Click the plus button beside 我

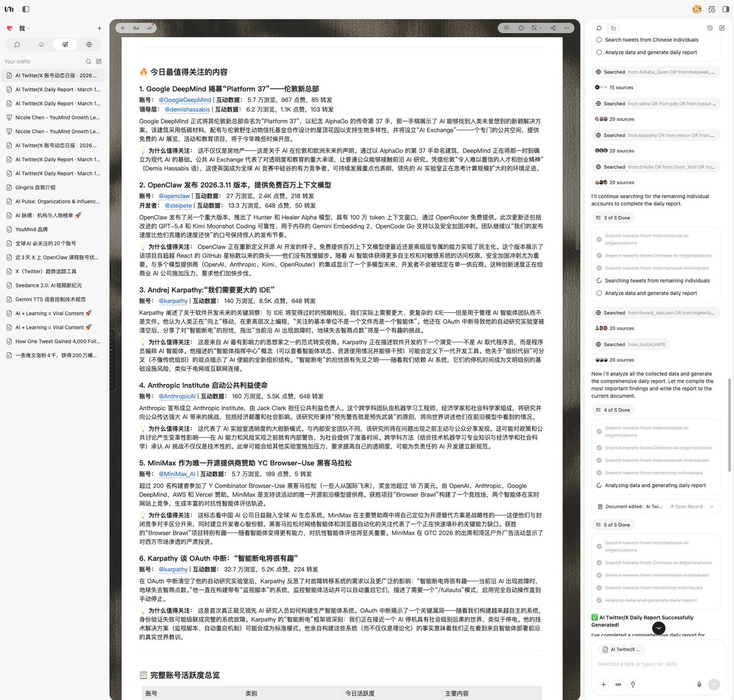point(99,28)
